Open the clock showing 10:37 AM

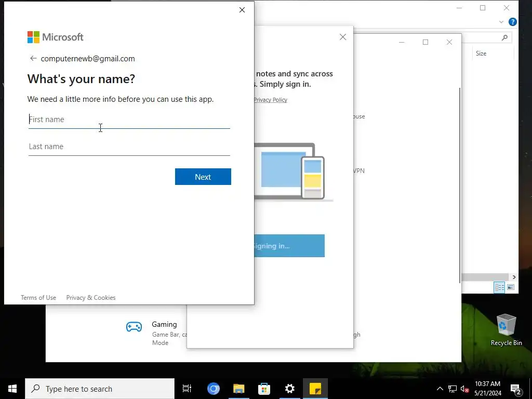(487, 389)
